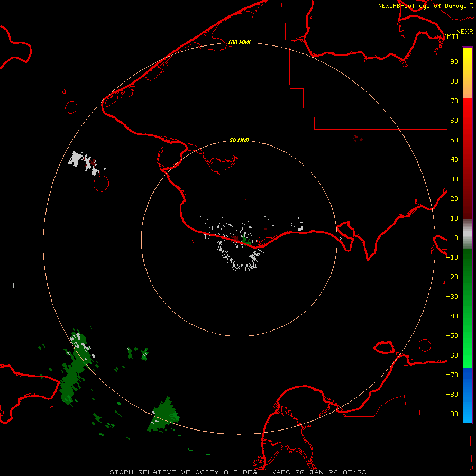Click the -90 label on the velocity scale
Image resolution: width=476 pixels, height=476 pixels.
(x=452, y=414)
